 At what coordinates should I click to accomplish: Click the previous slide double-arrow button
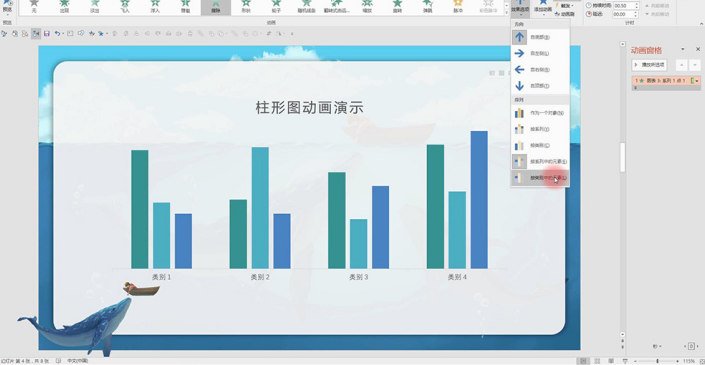(x=623, y=341)
